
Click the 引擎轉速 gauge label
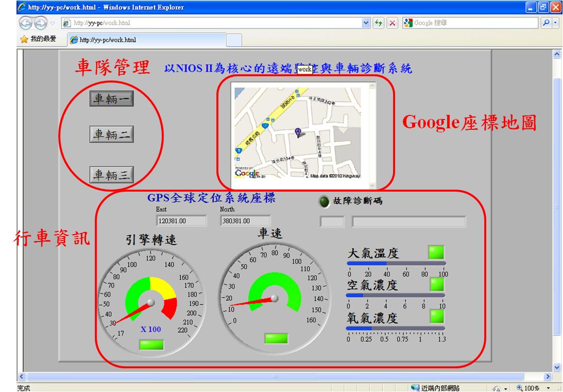[x=151, y=240]
